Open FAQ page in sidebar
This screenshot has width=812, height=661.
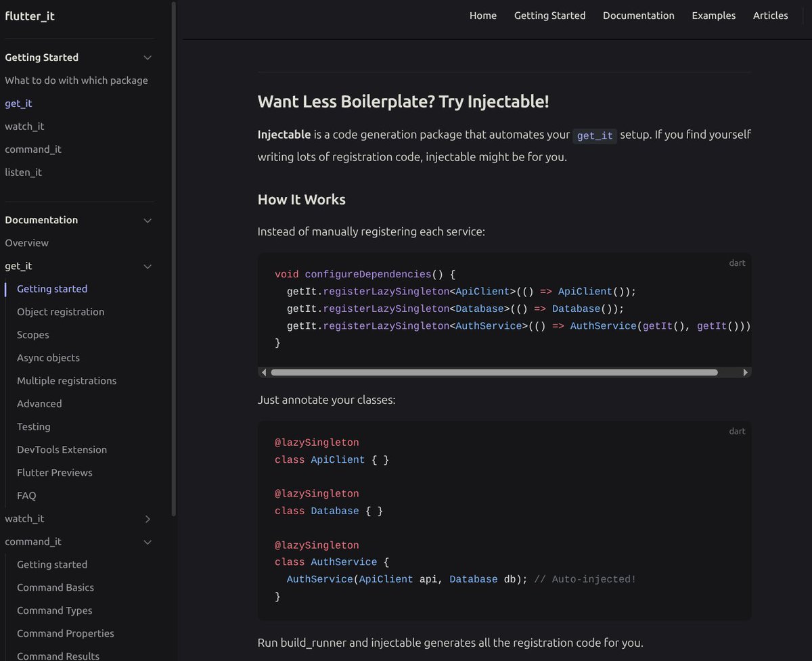26,496
